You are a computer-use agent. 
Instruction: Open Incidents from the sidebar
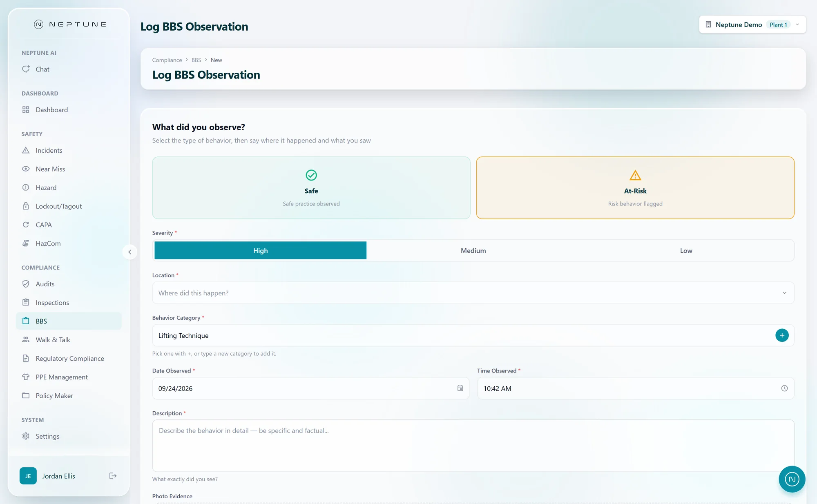[49, 150]
